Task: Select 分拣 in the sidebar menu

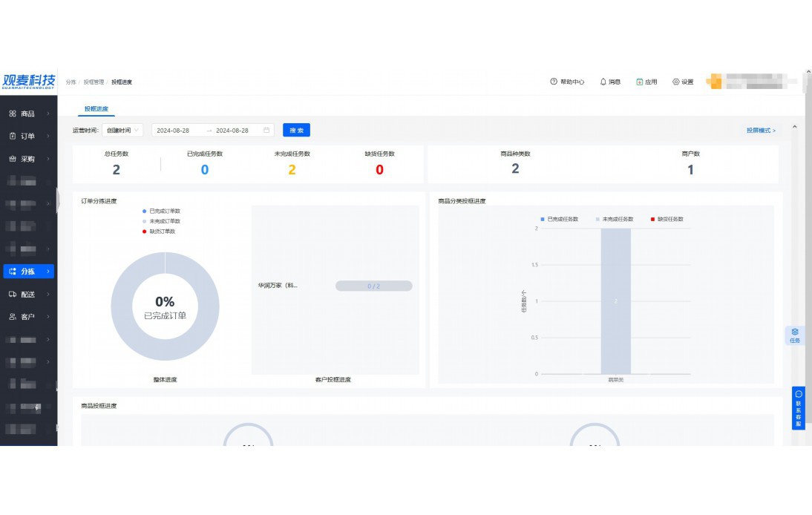Action: pyautogui.click(x=28, y=272)
